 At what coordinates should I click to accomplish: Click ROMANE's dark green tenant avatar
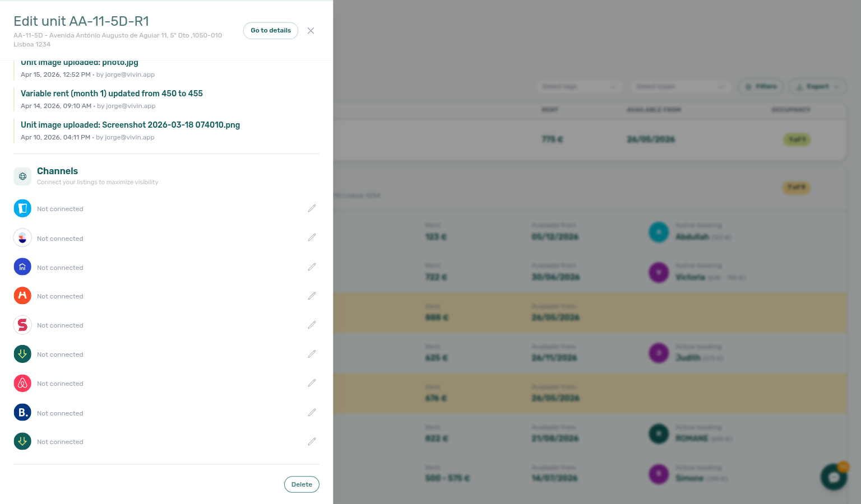[x=659, y=433]
